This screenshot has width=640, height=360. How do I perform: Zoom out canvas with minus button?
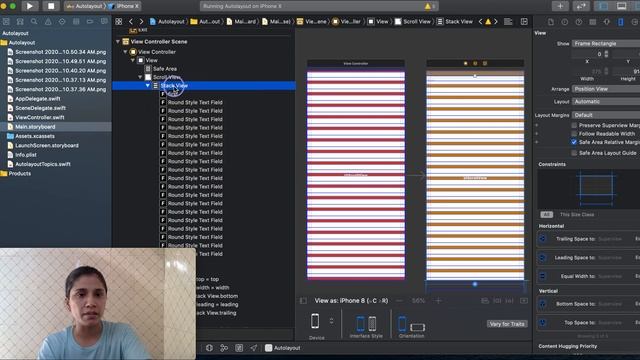pos(399,301)
